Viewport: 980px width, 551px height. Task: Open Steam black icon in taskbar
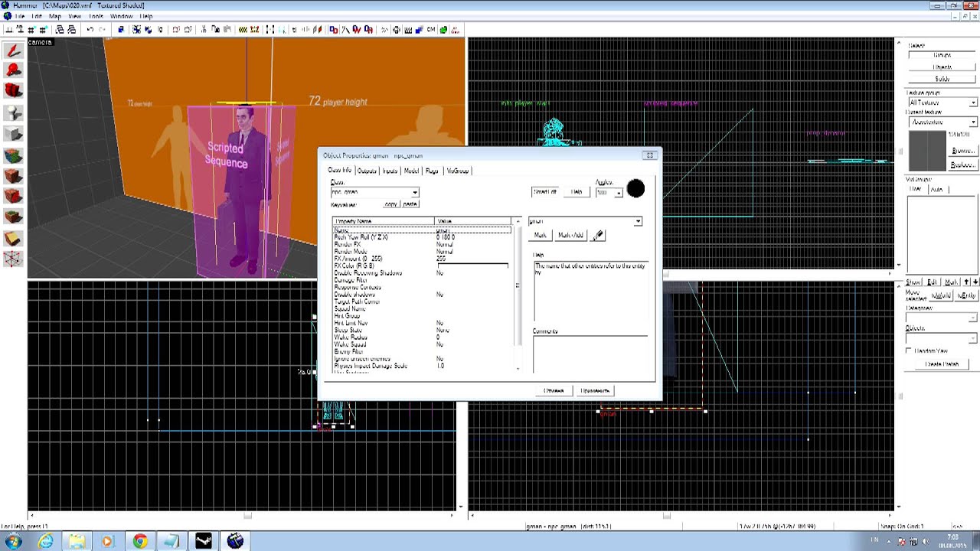tap(204, 541)
